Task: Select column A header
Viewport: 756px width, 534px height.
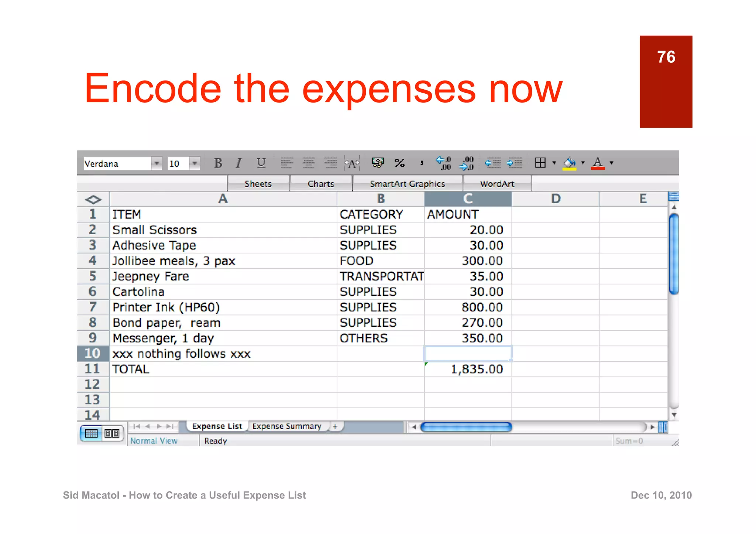Action: (223, 199)
